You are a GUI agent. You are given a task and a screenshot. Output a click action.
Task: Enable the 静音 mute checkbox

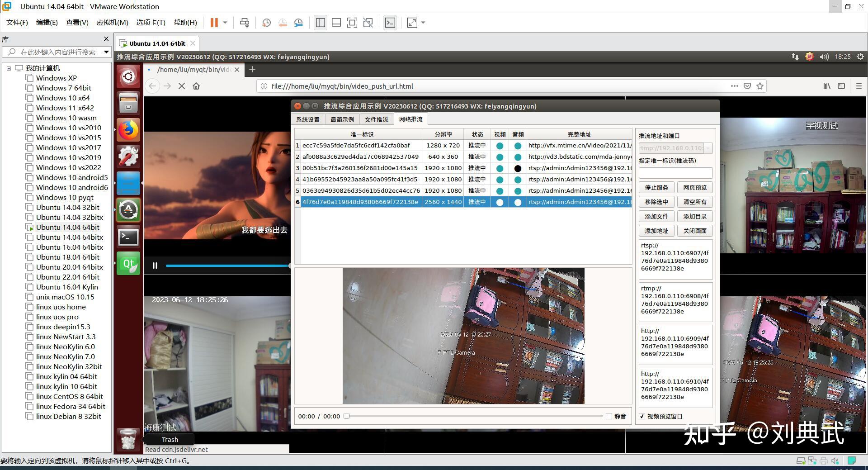click(x=609, y=416)
